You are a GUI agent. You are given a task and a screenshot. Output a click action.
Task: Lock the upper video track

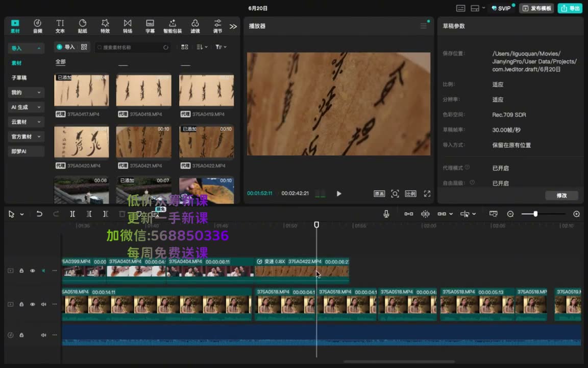(21, 270)
